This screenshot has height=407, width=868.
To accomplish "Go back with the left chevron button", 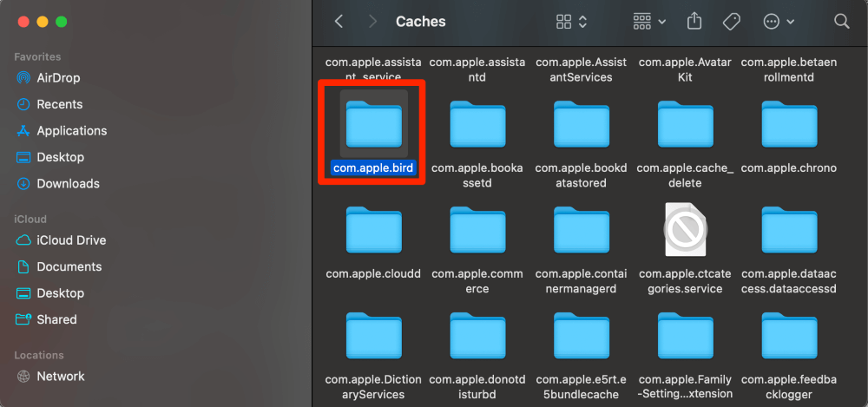I will 339,22.
